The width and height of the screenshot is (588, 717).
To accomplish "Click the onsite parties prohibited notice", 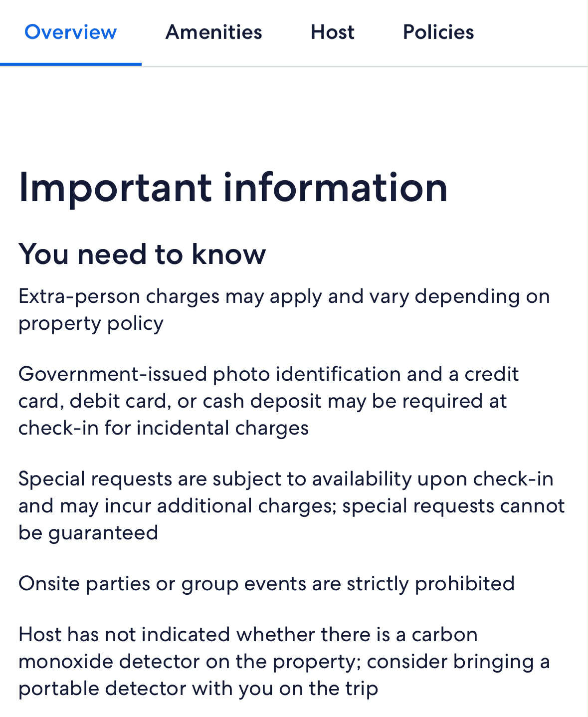I will point(266,584).
